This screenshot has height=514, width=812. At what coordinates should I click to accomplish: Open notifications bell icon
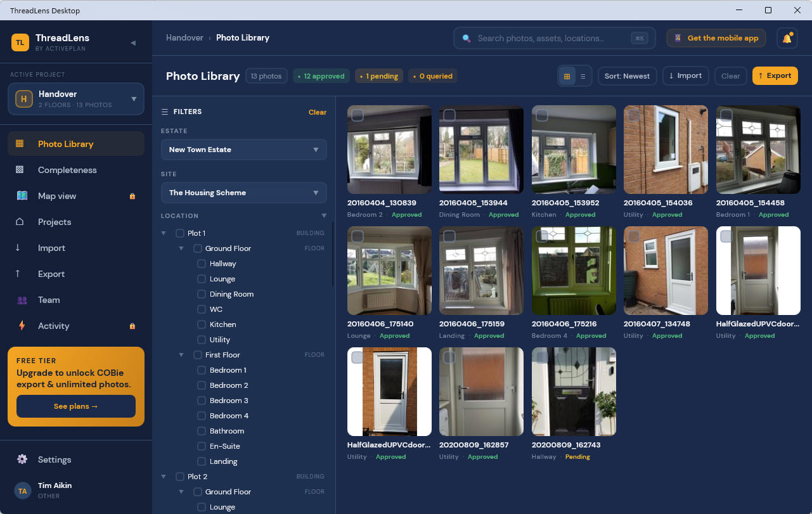[x=787, y=38]
